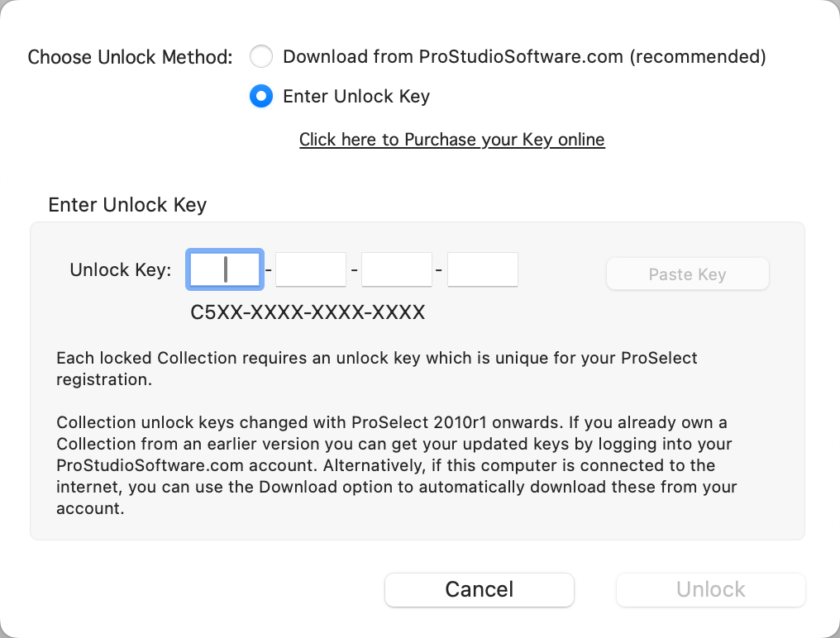Click the dash between second and third key fields
Image resolution: width=840 pixels, height=638 pixels.
click(x=354, y=271)
